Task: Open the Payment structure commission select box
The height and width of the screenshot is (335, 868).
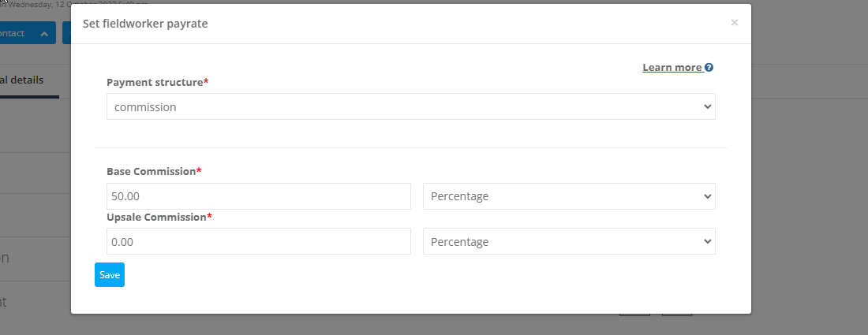Action: 411,106
